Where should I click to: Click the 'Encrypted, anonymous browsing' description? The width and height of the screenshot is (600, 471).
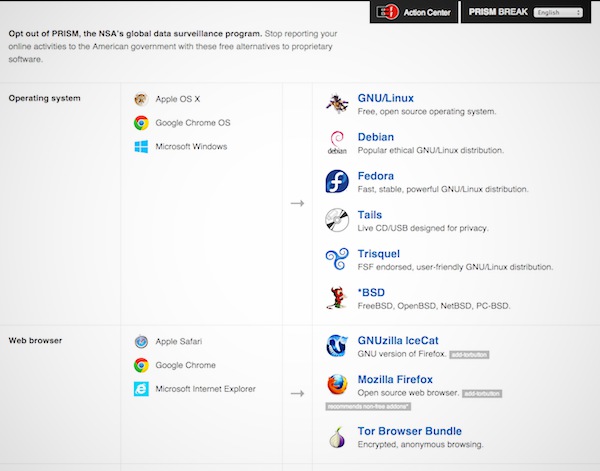tap(420, 445)
